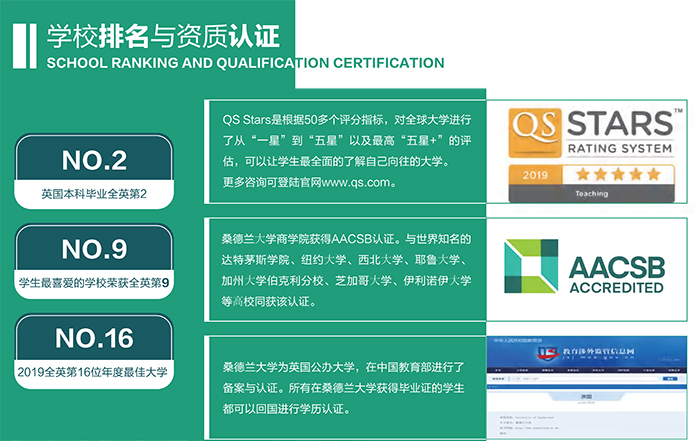The height and width of the screenshot is (441, 700).
Task: Click the www.qs.com website mention
Action: point(356,183)
